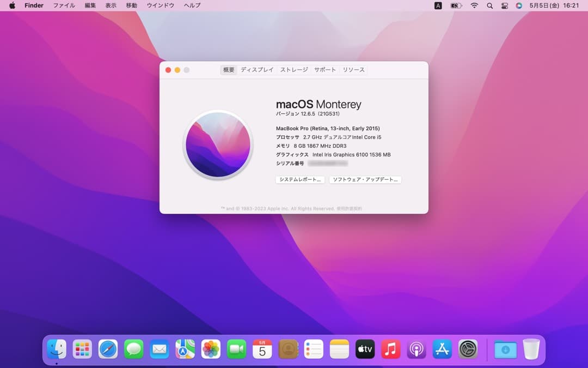Switch to the ディスプレイ tab
Viewport: 588px width, 368px height.
(257, 70)
